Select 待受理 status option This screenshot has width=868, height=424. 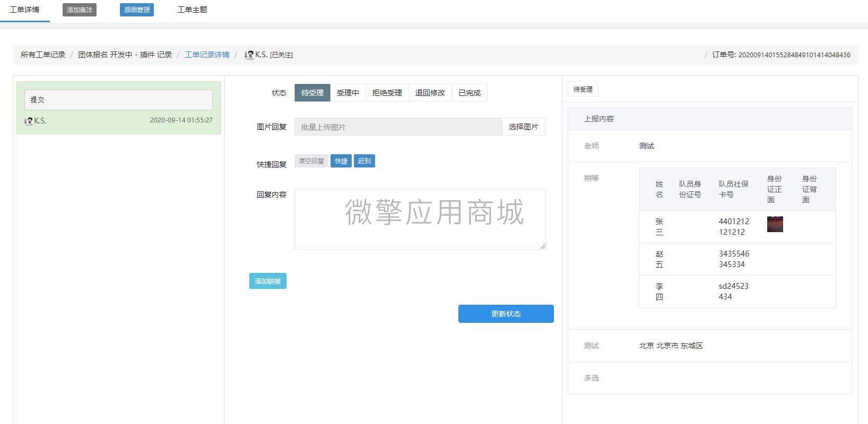pos(313,93)
